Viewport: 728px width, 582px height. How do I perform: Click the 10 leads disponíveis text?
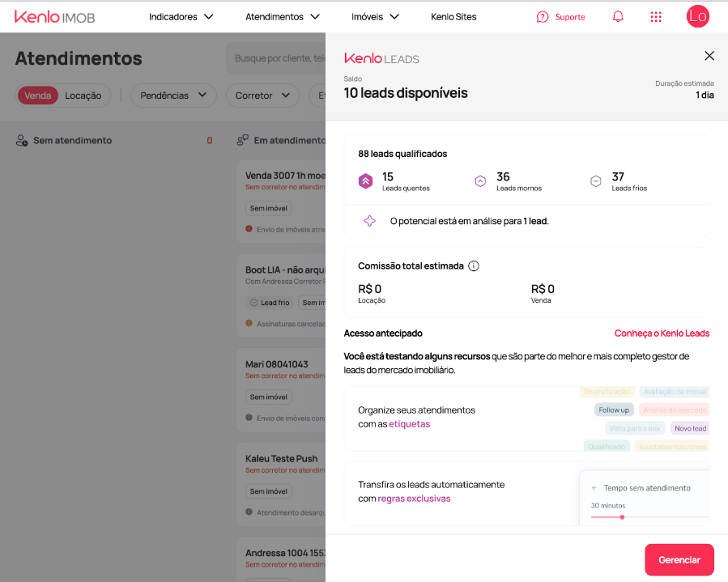406,93
